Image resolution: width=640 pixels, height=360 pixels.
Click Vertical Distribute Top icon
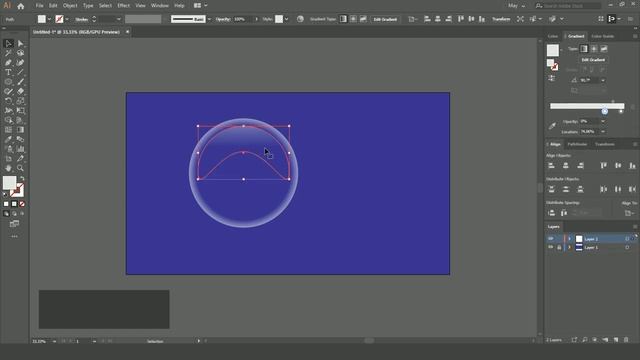[x=551, y=189]
